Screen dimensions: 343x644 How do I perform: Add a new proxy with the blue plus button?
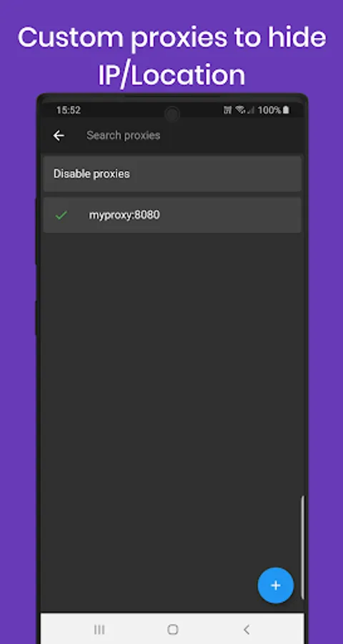click(x=276, y=585)
